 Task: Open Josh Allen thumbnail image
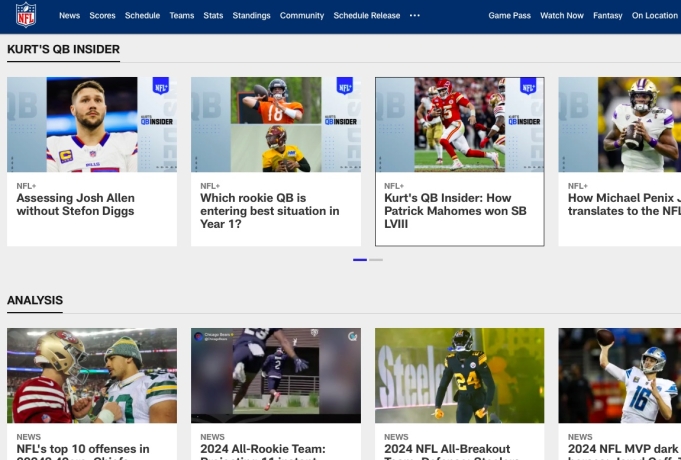[x=92, y=125]
